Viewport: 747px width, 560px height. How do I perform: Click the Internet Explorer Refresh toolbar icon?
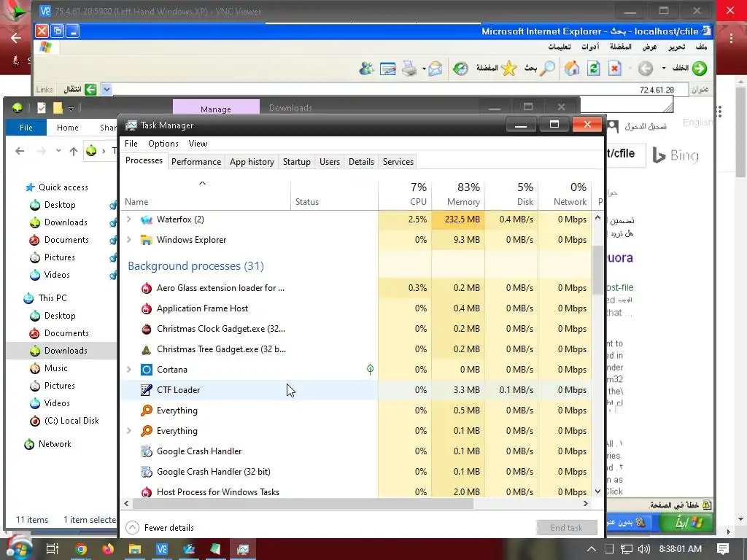tap(594, 69)
